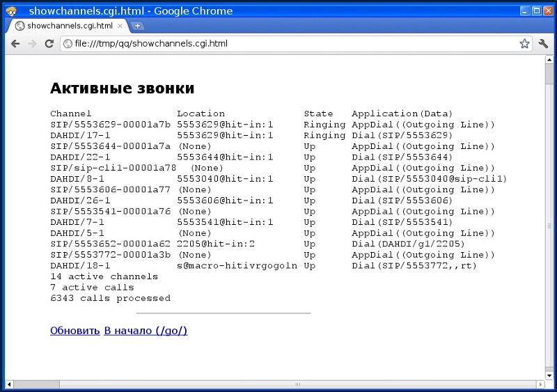Follow the В начало (/go/) link

point(146,331)
